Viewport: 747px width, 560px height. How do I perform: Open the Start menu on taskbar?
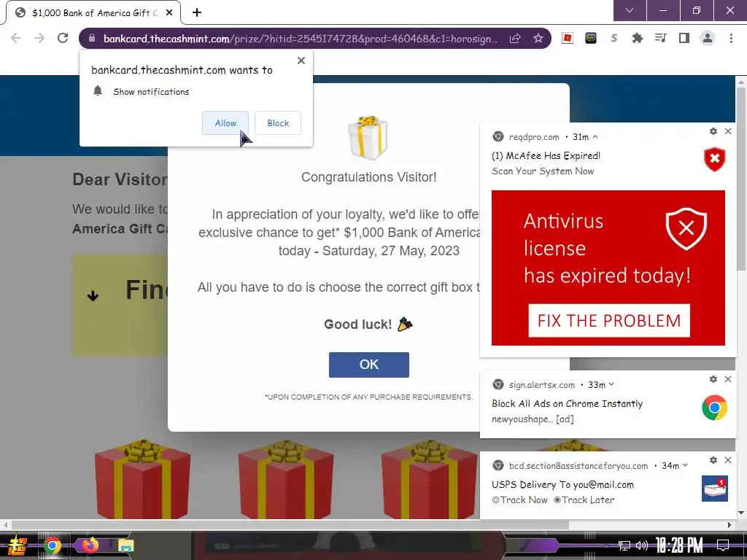pos(18,545)
